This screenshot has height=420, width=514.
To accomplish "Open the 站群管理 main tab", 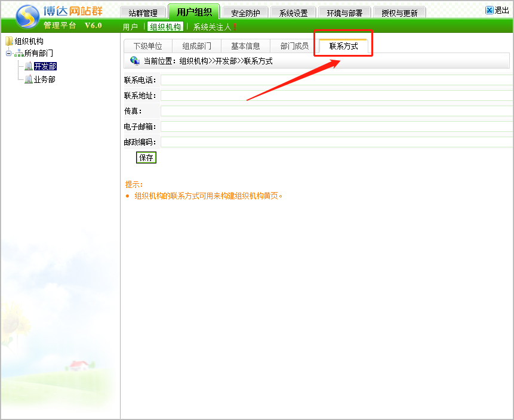I will [x=143, y=13].
